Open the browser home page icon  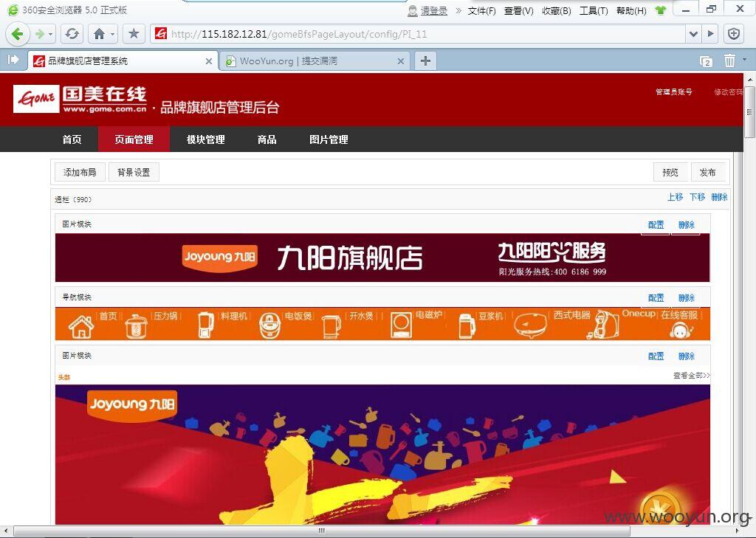(x=100, y=34)
